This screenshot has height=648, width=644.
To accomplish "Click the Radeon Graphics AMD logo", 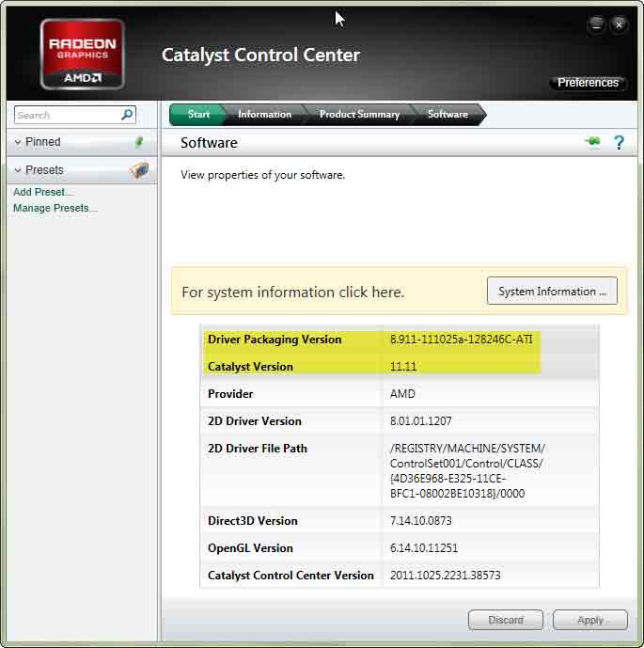I will (83, 55).
